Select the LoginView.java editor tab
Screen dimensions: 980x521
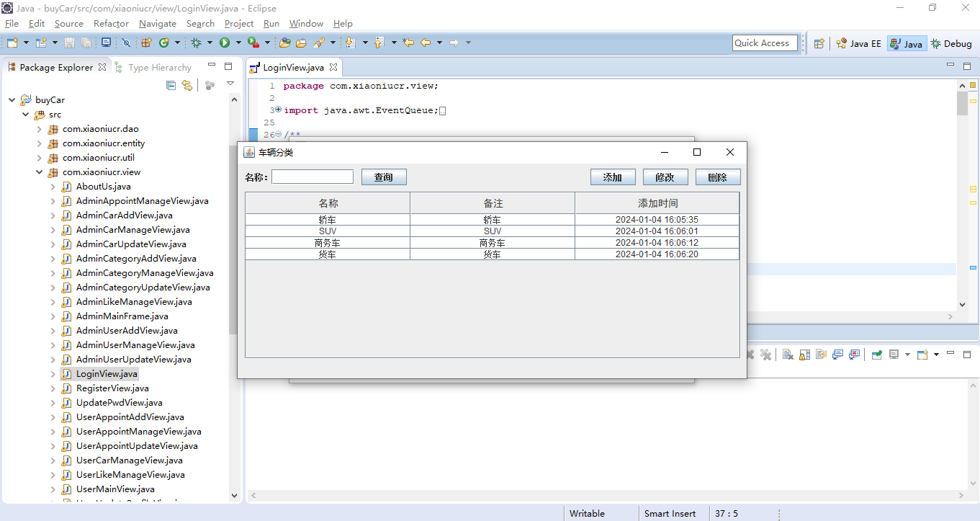293,67
